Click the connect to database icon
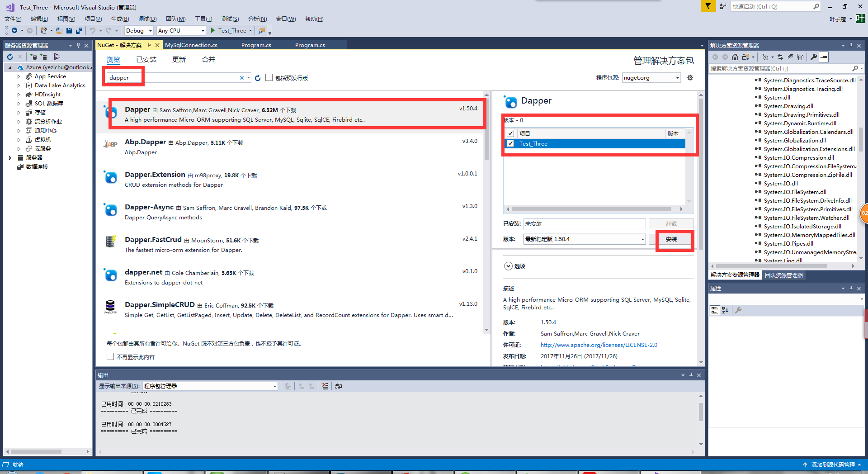This screenshot has height=474, width=868. (x=34, y=57)
